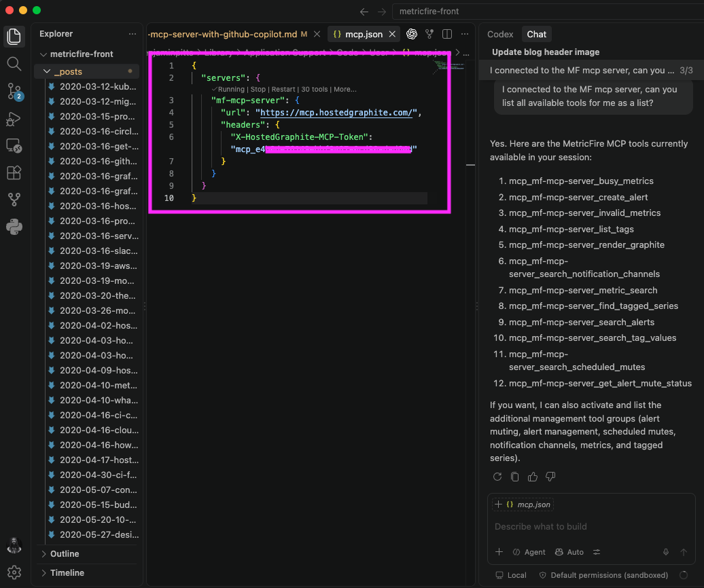
Task: Open the Manage gear icon
Action: (x=14, y=572)
